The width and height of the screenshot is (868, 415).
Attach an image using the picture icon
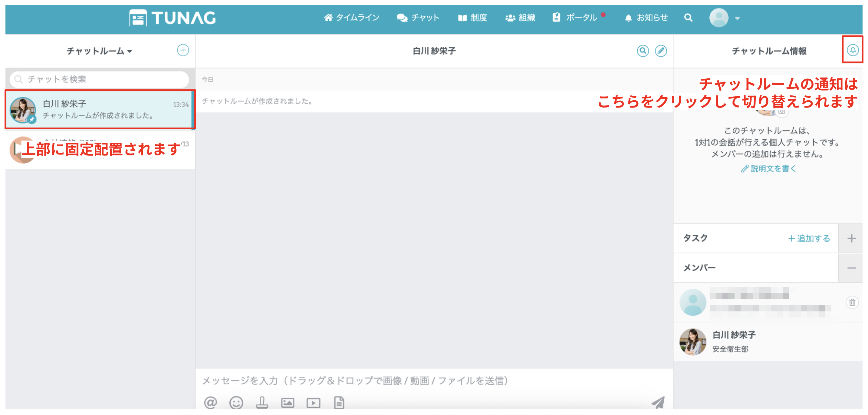pyautogui.click(x=288, y=403)
